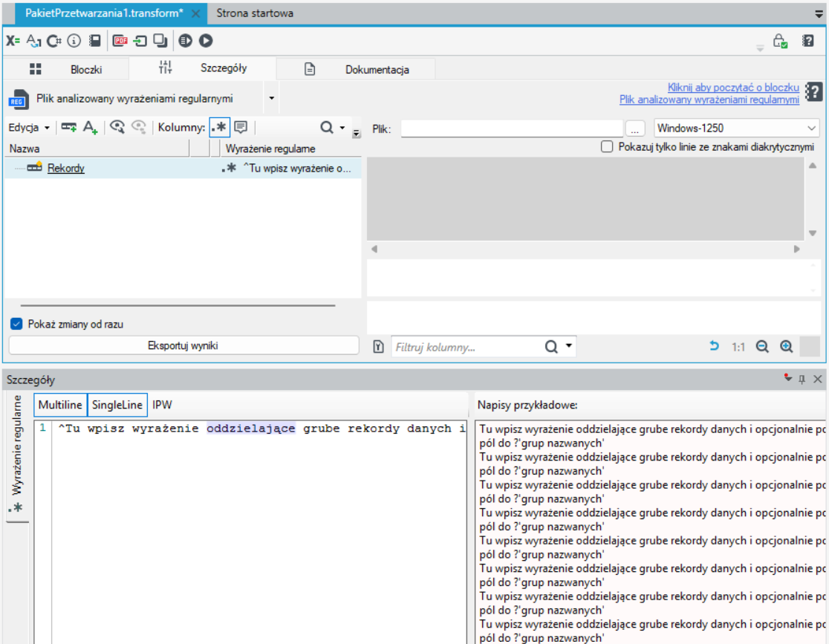Image resolution: width=829 pixels, height=644 pixels.
Task: Open the 'Strona startowa' tab
Action: point(255,13)
